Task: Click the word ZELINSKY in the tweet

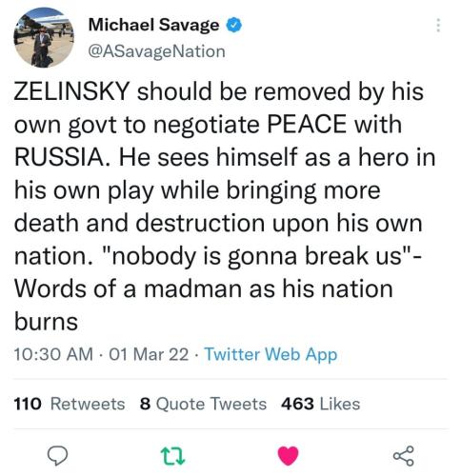Action: click(x=72, y=91)
